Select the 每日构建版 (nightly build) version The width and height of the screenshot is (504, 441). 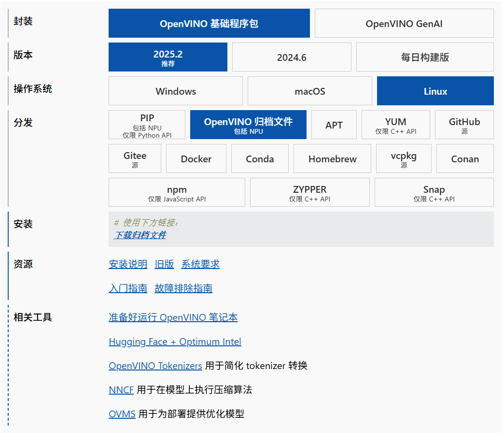(x=424, y=57)
